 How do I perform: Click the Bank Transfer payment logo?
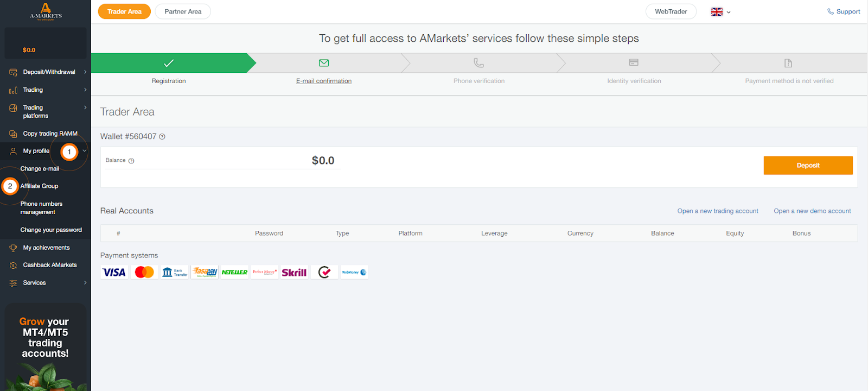(174, 272)
